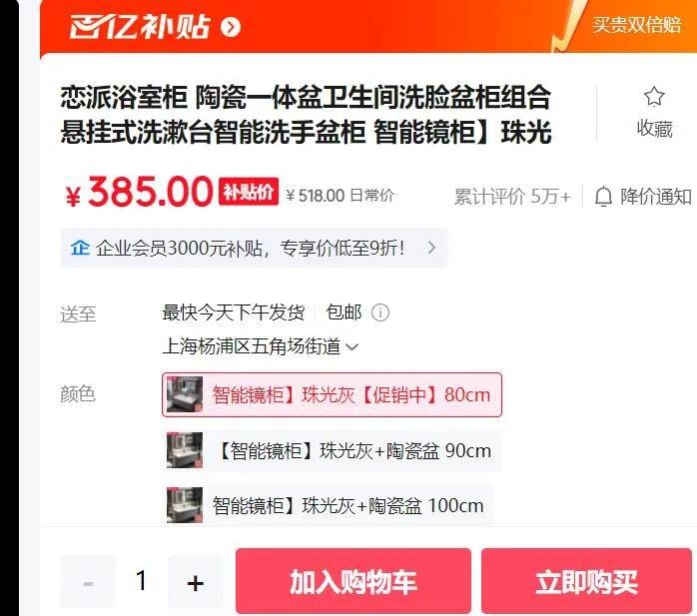The height and width of the screenshot is (616, 697).
Task: Select 珠光灰+陶瓷盆 90cm option
Action: click(x=333, y=450)
